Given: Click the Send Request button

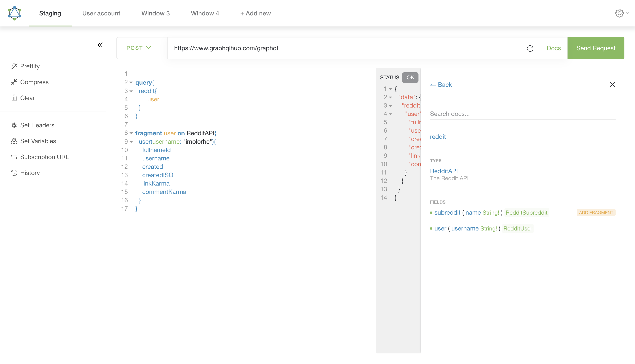Looking at the screenshot, I should [596, 48].
